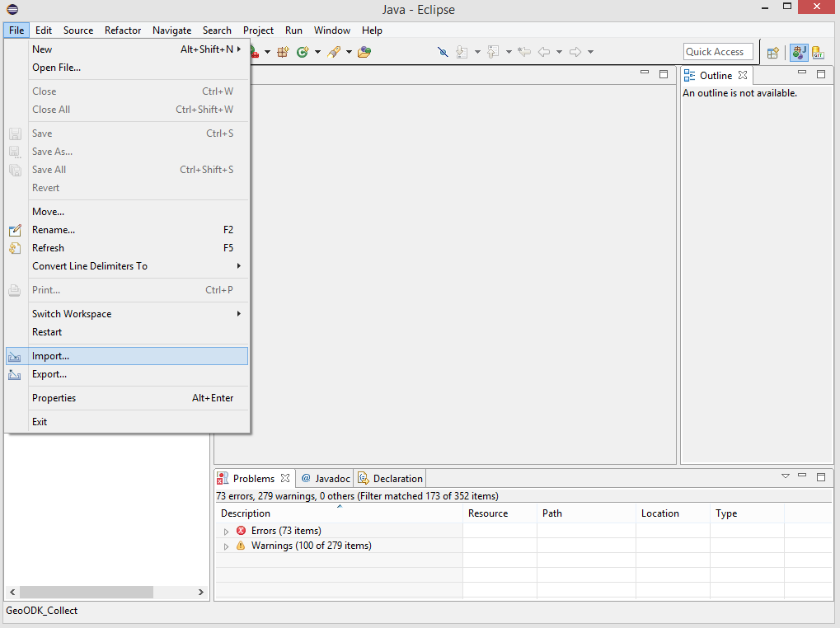The width and height of the screenshot is (840, 628).
Task: Click the Forward navigation arrow icon
Action: point(575,52)
